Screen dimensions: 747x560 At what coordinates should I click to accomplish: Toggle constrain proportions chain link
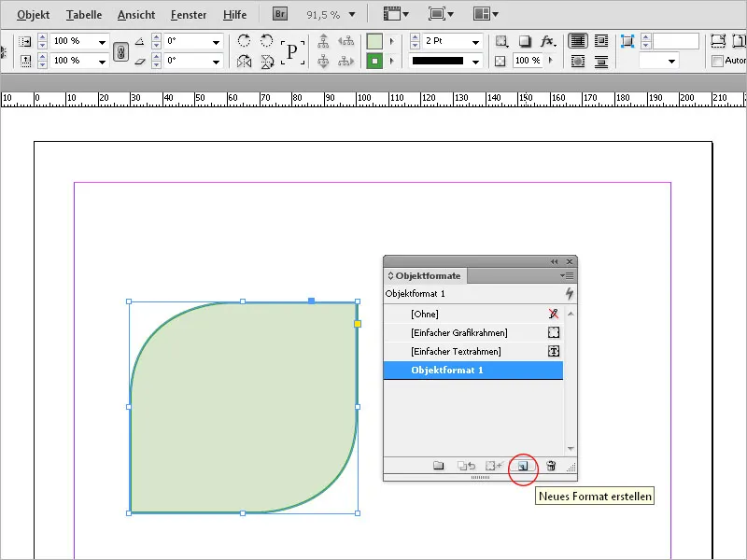pos(121,51)
